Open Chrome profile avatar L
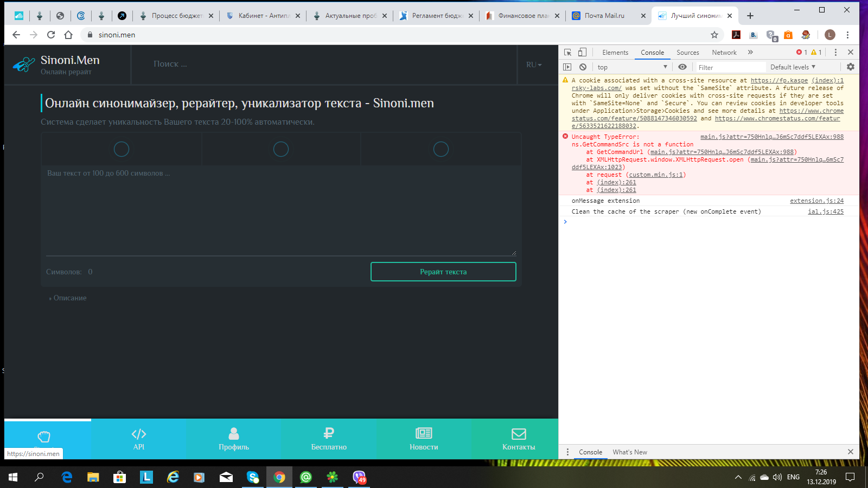This screenshot has height=488, width=868. [x=830, y=35]
